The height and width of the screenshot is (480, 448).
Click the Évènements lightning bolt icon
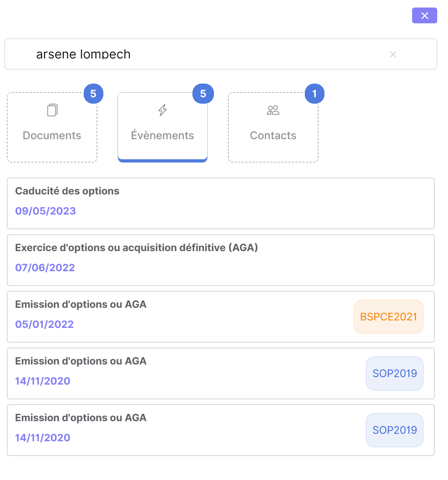click(x=163, y=110)
